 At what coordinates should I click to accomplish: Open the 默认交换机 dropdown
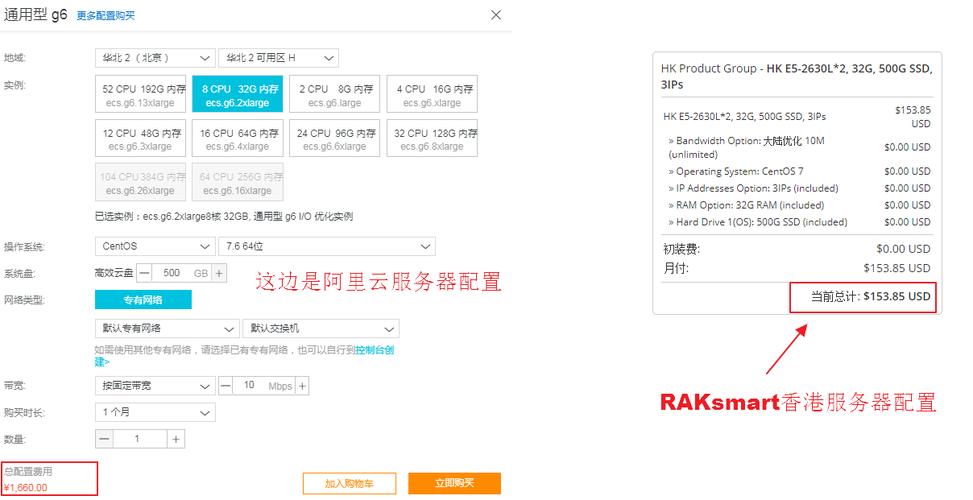(321, 328)
